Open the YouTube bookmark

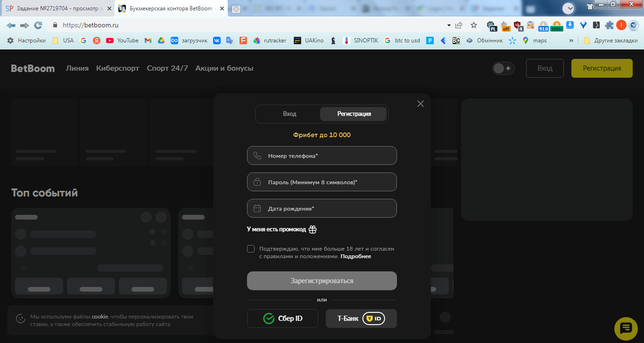pos(123,41)
